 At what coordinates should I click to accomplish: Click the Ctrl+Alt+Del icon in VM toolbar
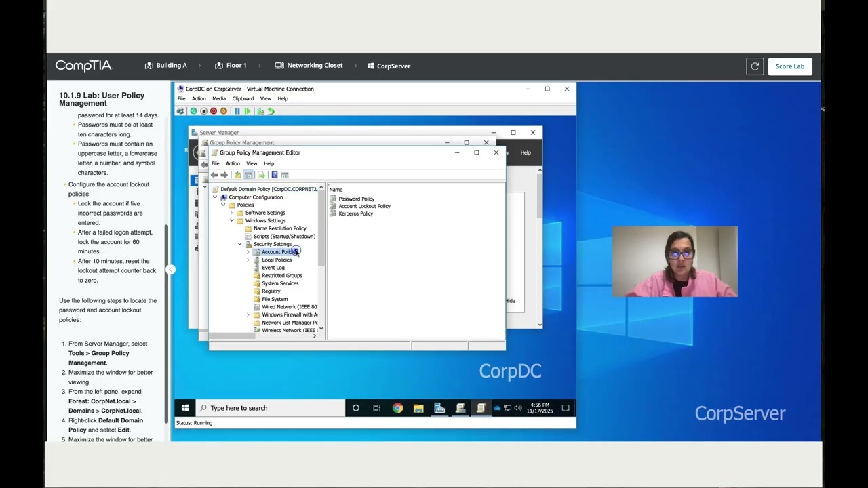(180, 111)
